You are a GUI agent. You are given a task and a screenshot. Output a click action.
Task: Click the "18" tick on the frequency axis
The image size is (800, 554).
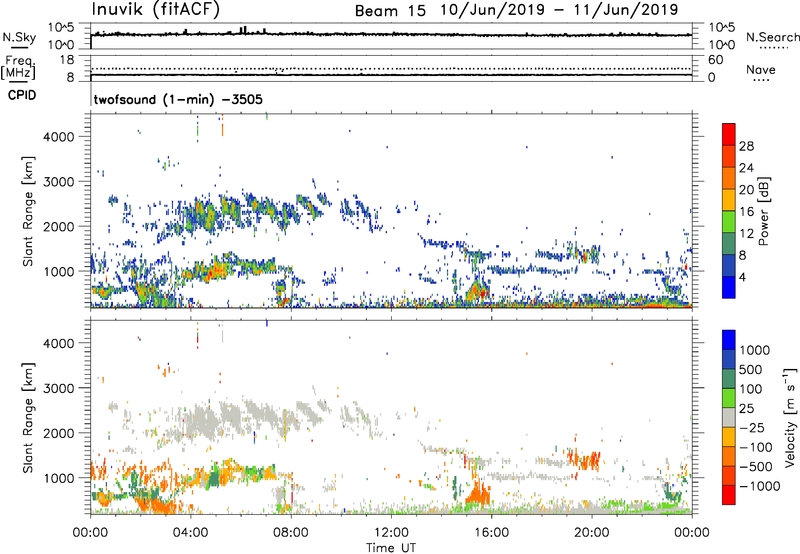click(x=67, y=60)
